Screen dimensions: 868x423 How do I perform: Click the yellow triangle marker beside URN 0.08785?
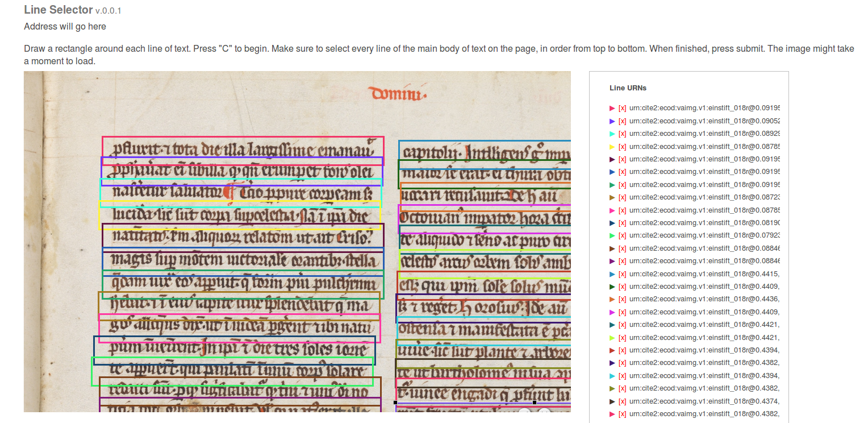click(x=612, y=147)
